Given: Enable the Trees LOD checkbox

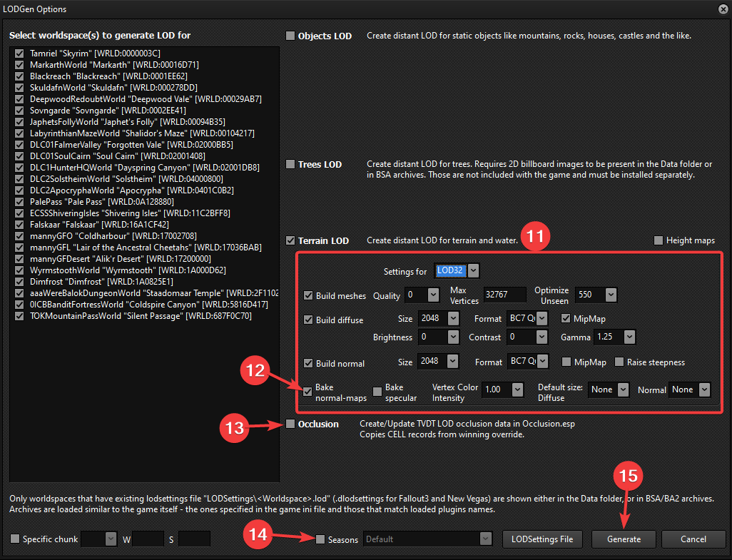Looking at the screenshot, I should coord(290,164).
